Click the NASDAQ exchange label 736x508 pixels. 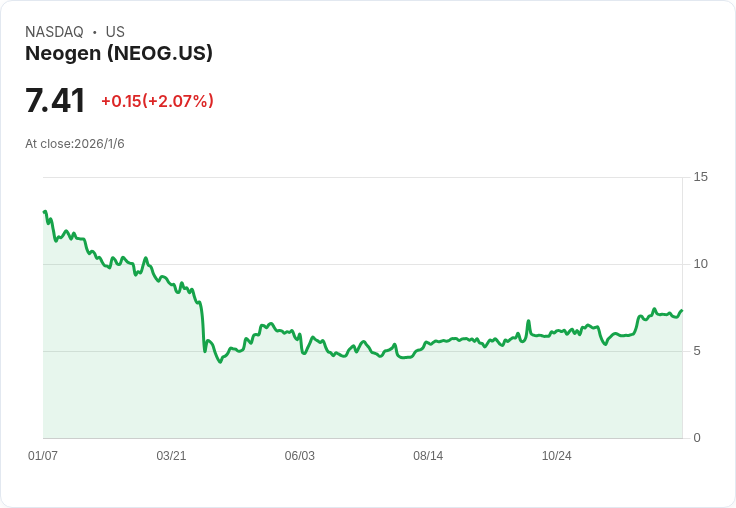tap(54, 31)
